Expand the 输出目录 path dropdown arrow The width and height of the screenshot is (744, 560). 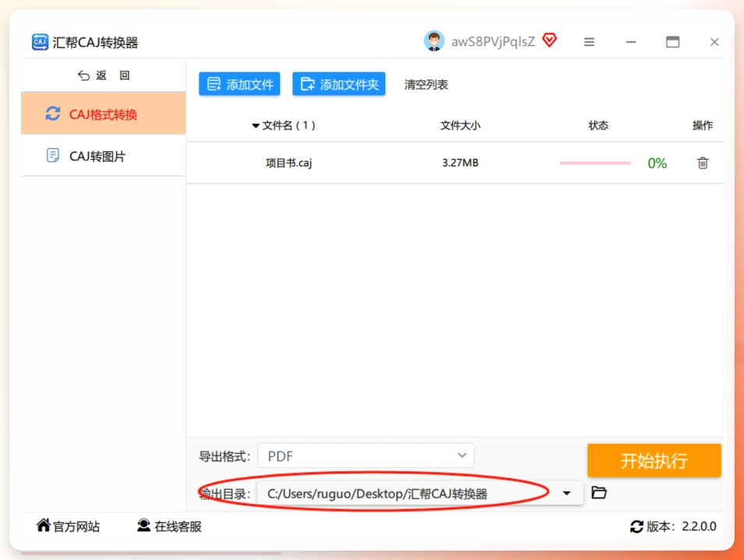click(x=566, y=493)
